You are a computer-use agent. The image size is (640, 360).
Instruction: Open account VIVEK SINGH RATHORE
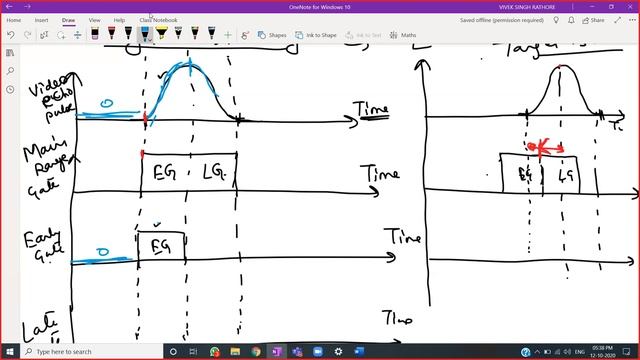(527, 7)
